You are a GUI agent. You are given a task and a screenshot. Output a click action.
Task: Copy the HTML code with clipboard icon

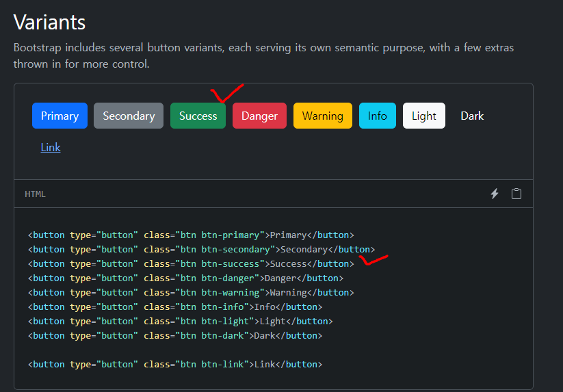(516, 194)
